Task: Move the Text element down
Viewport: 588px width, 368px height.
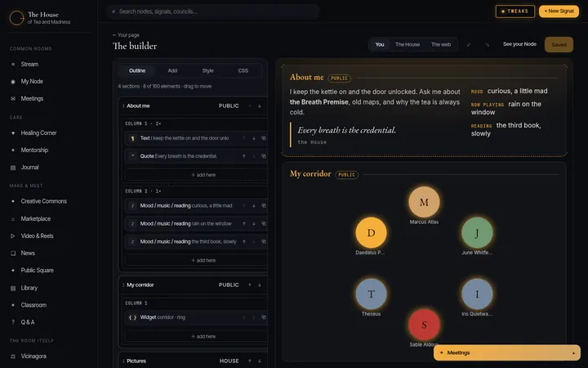Action: [254, 138]
